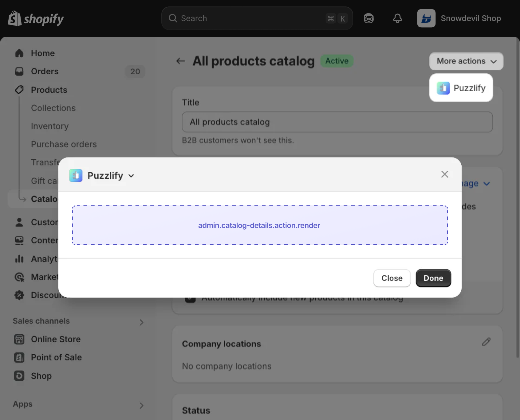
Task: Click the Products tag icon
Action: click(x=19, y=90)
